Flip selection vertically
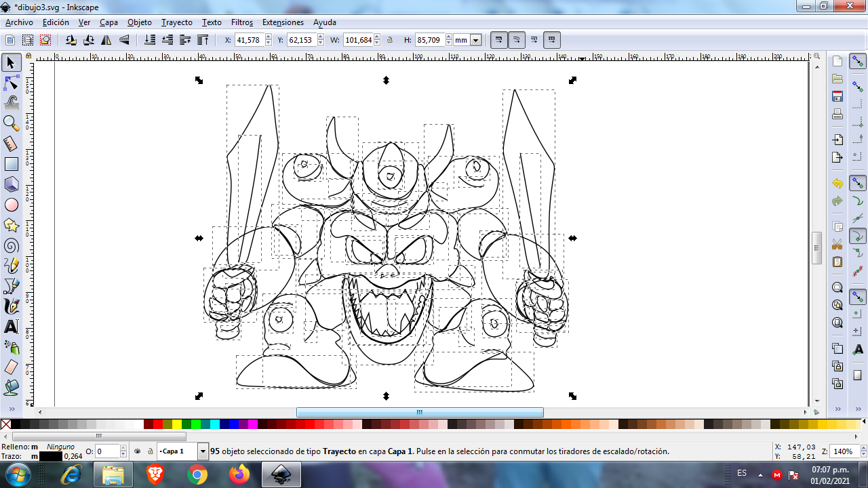Viewport: 868px width, 488px height. pyautogui.click(x=124, y=40)
